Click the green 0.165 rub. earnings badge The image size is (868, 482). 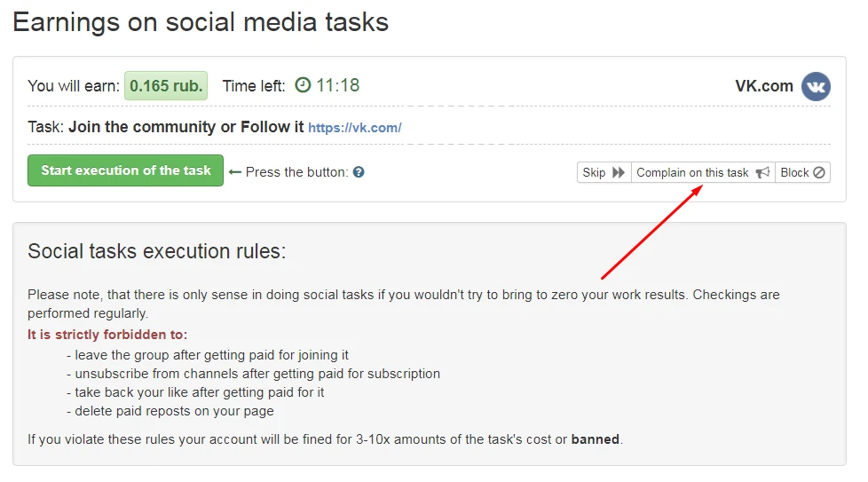166,86
